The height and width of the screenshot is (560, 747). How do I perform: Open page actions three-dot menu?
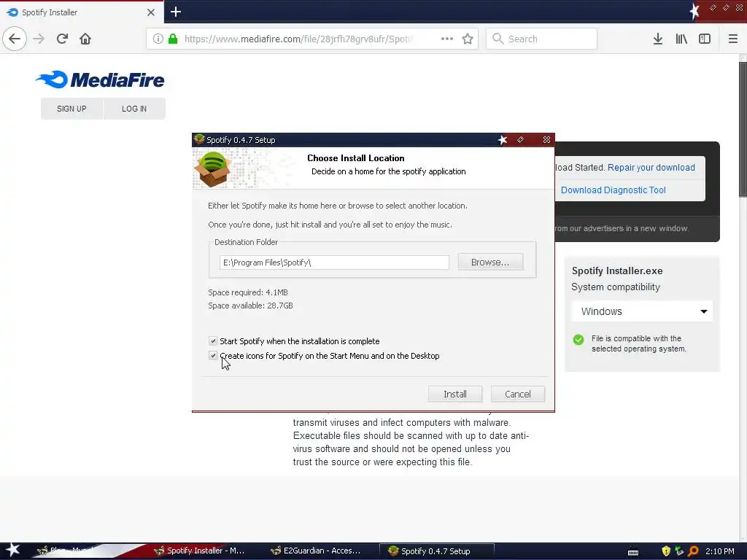447,39
